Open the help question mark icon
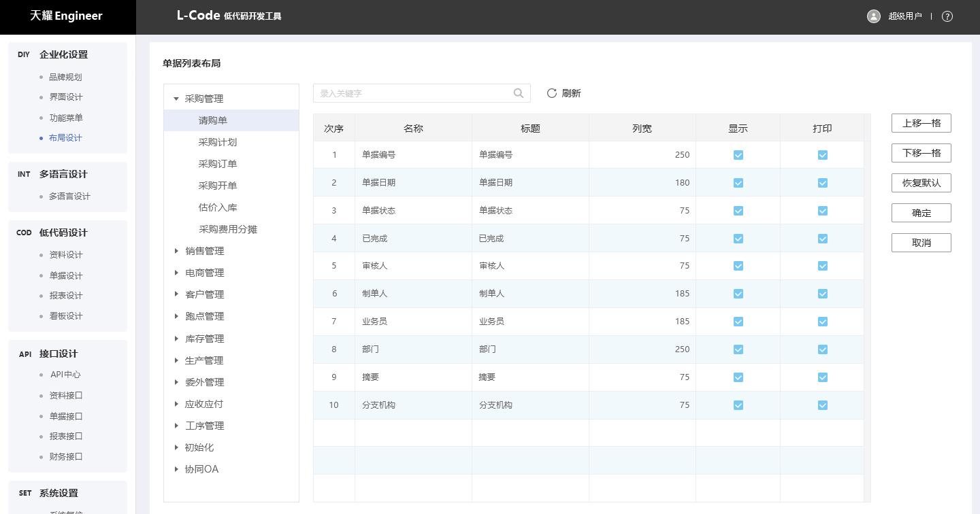Screen dimensions: 980x514 [x=947, y=16]
